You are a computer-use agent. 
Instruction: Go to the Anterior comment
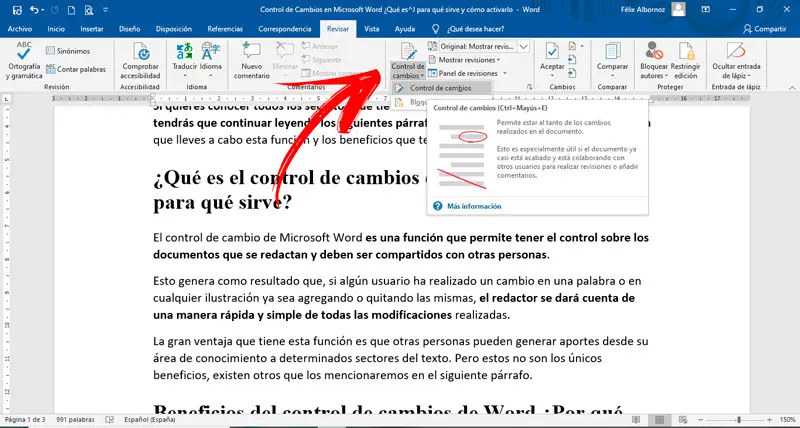click(320, 46)
